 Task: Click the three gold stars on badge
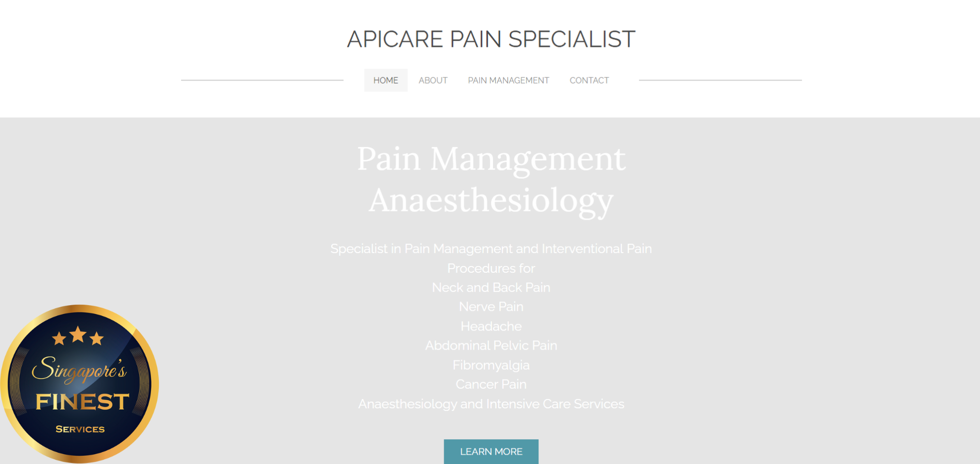pyautogui.click(x=78, y=336)
